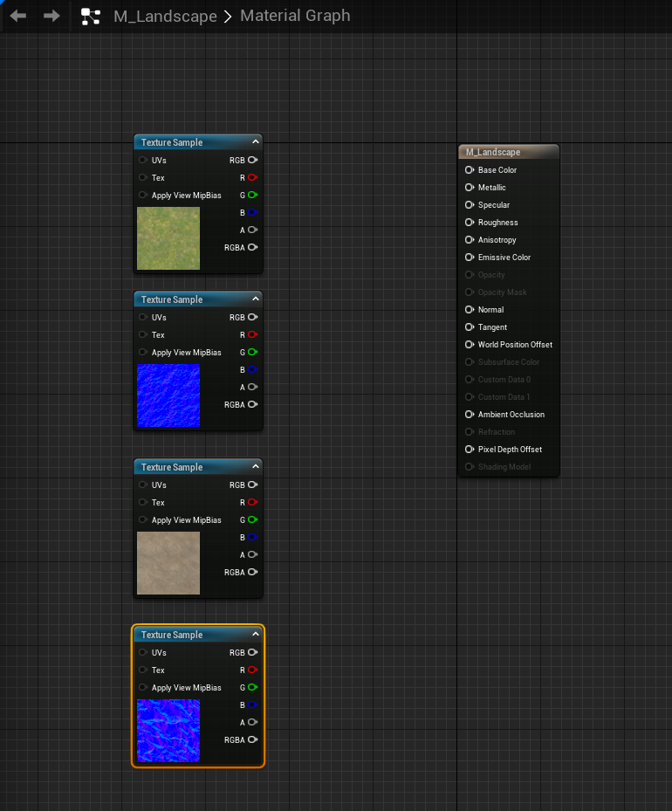Click the Normal input pin on M_Landscape

[470, 310]
